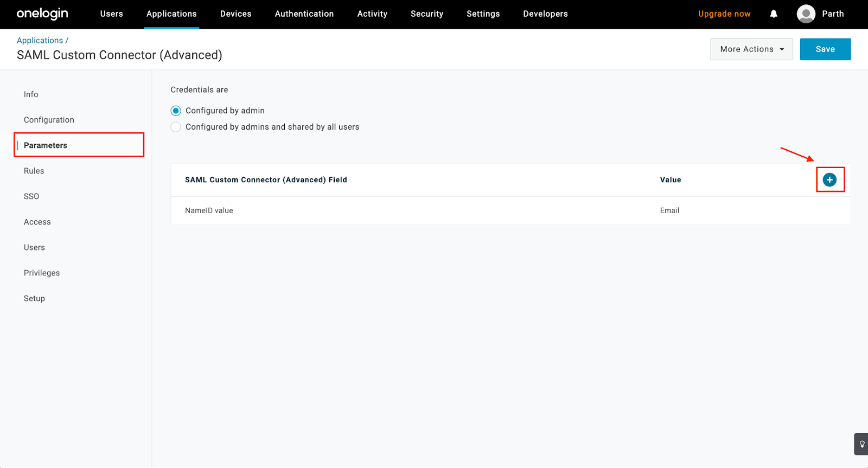Switch to the SSO sidebar tab

tap(31, 196)
